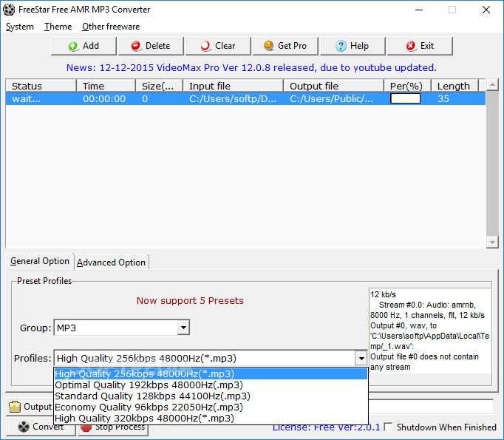Click the Status column header
The height and width of the screenshot is (440, 504).
[x=41, y=86]
